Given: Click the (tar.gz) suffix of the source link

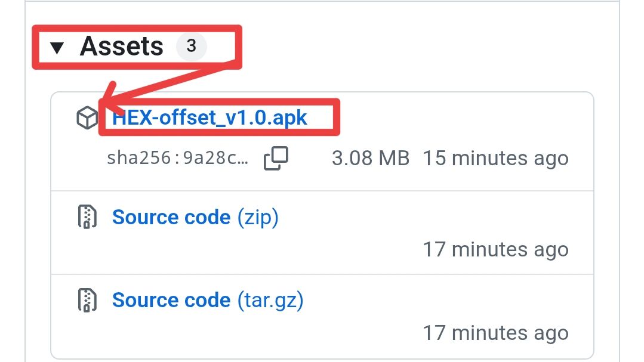Looking at the screenshot, I should [x=270, y=301].
